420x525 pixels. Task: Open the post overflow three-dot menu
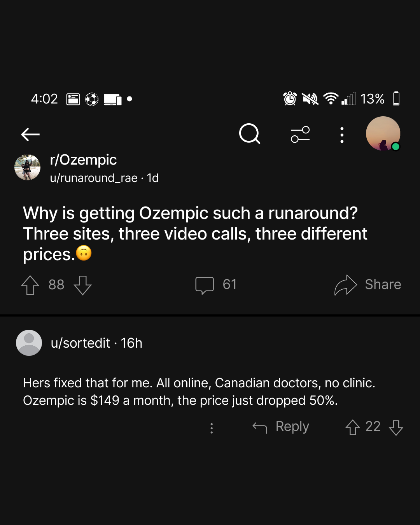coord(342,135)
